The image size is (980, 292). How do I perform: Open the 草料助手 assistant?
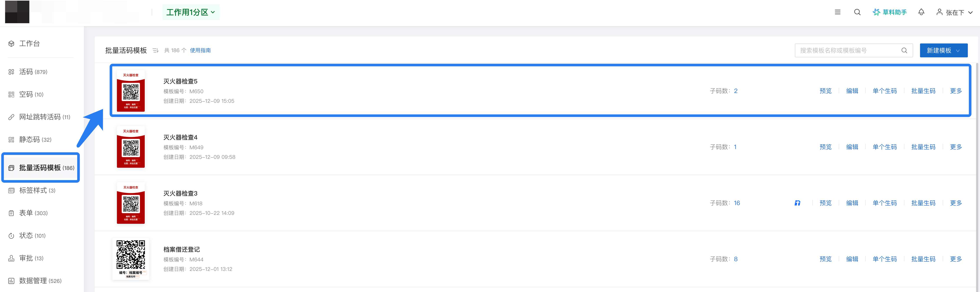[x=889, y=12]
